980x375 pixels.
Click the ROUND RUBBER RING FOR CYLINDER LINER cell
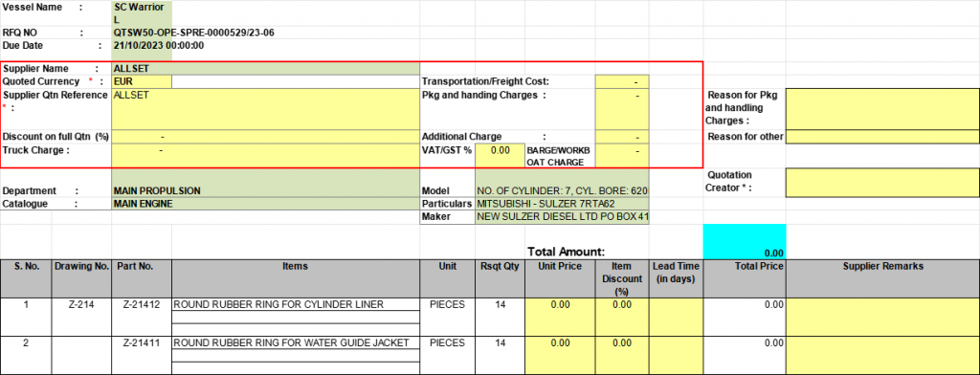[295, 305]
